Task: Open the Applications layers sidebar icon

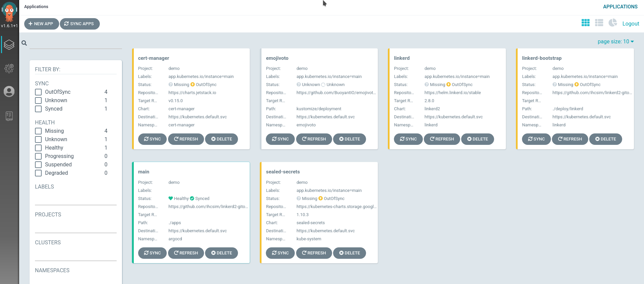Action: [9, 44]
